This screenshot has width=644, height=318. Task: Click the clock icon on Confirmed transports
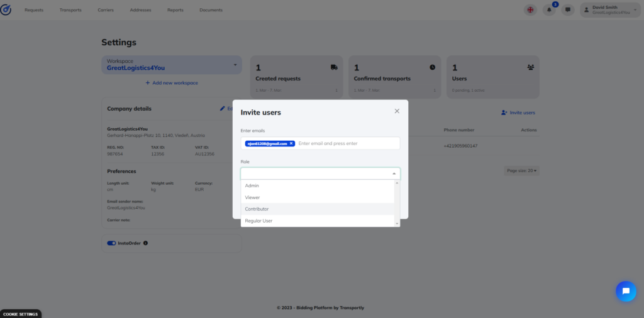(433, 67)
